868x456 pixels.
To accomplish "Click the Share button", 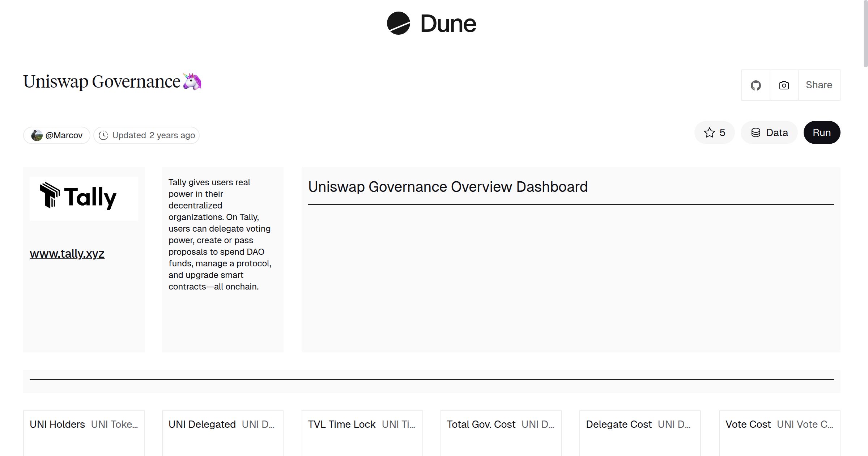I will coord(819,85).
